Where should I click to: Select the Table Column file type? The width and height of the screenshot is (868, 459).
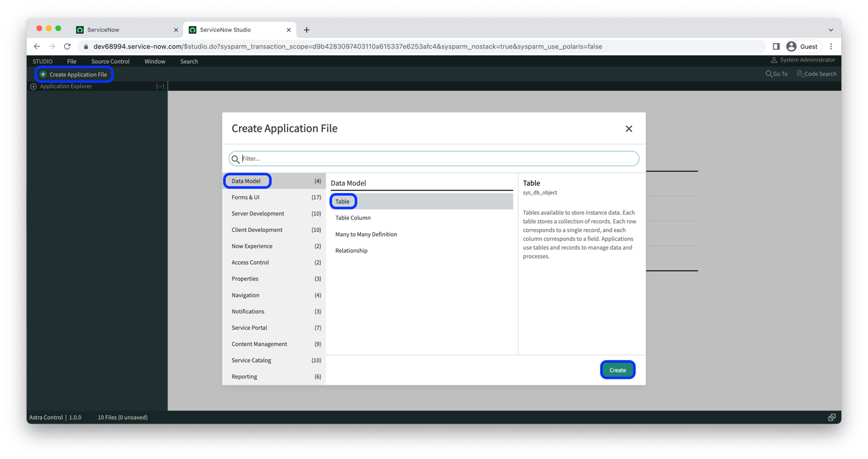coord(422,218)
